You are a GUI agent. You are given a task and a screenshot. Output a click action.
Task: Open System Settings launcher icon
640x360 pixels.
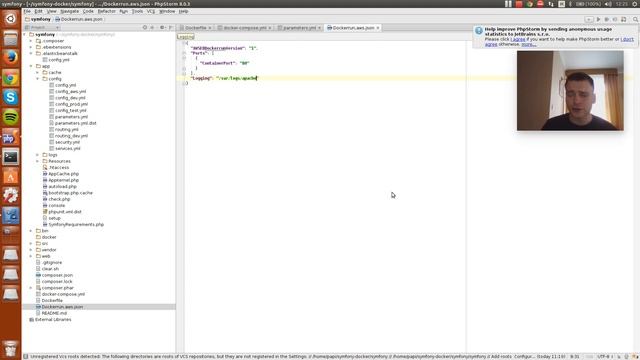pyautogui.click(x=11, y=196)
